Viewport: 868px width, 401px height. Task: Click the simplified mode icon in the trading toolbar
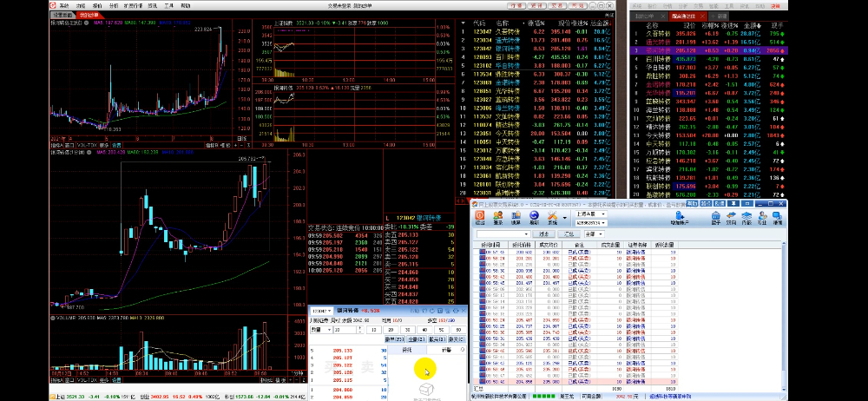[777, 217]
